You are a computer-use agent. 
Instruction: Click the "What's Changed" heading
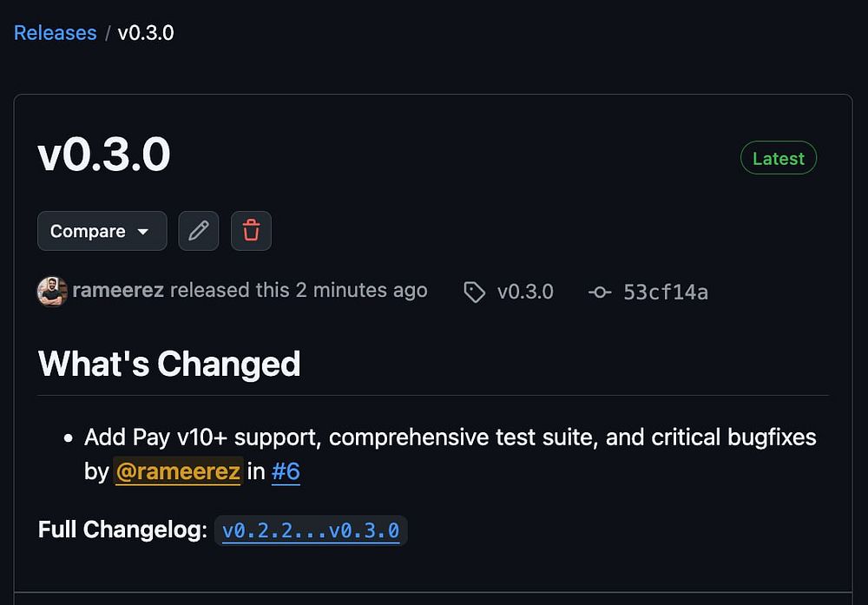pyautogui.click(x=169, y=364)
